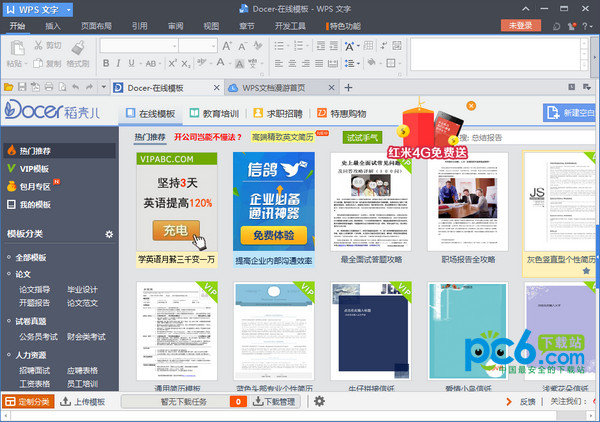Click the 公务员考试 category link
Image resolution: width=600 pixels, height=422 pixels.
(x=38, y=337)
